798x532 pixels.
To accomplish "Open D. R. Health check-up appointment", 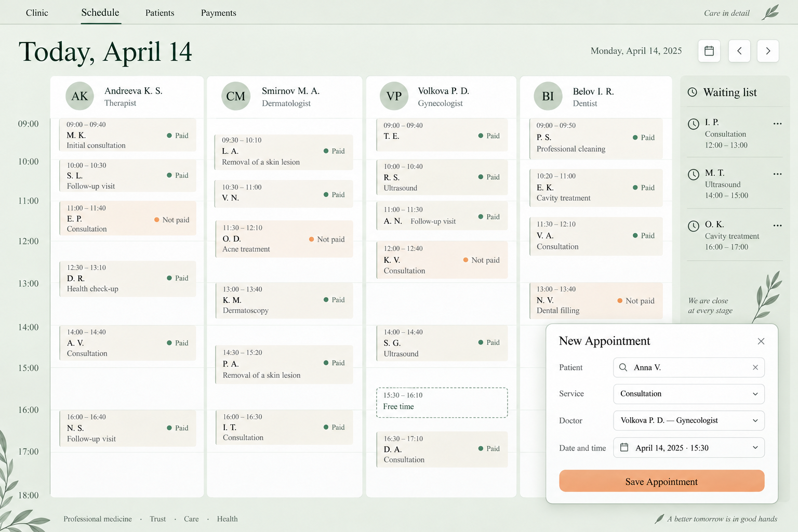I will click(x=128, y=278).
